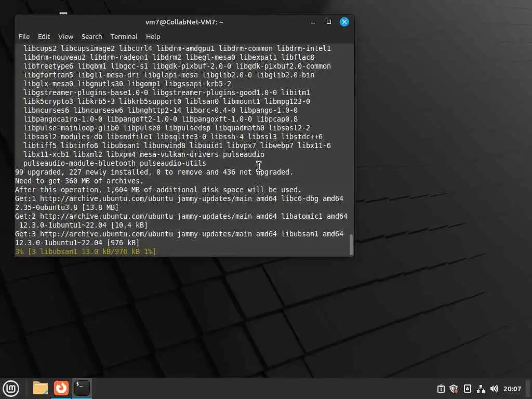Click the apt download progress line
The width and height of the screenshot is (532, 399).
(86, 252)
